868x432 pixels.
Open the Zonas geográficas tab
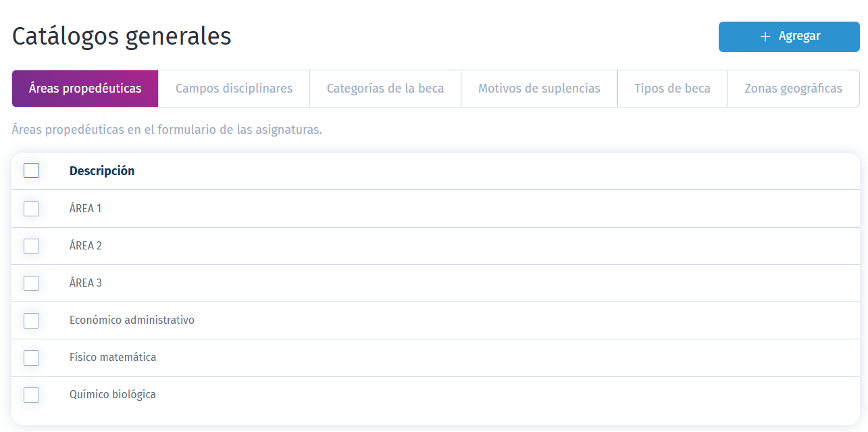point(793,88)
